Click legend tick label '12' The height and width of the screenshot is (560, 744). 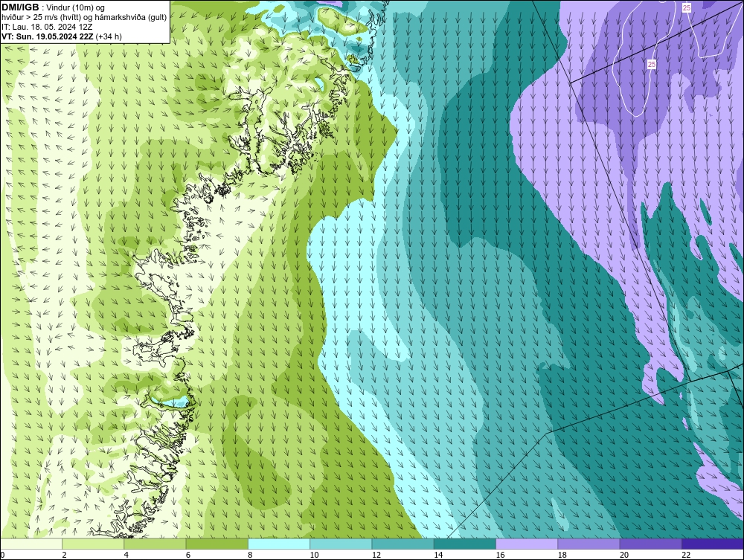pos(376,555)
